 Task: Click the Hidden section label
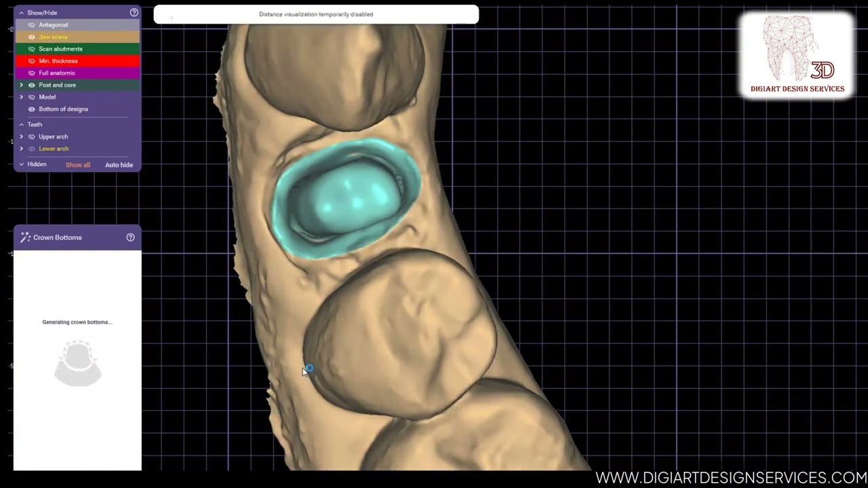37,165
